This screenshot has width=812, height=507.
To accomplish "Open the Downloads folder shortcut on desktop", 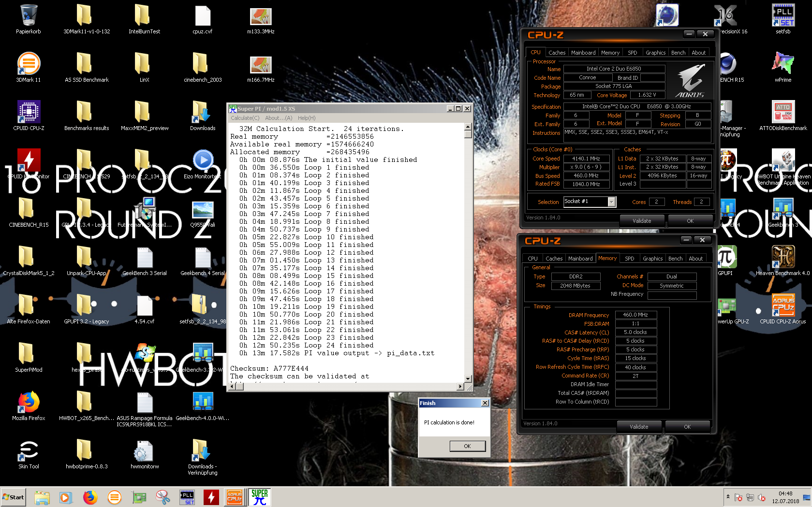I will click(x=203, y=116).
